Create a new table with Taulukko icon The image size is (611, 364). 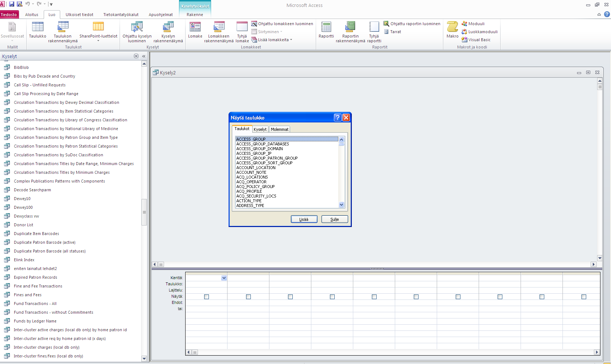38,30
